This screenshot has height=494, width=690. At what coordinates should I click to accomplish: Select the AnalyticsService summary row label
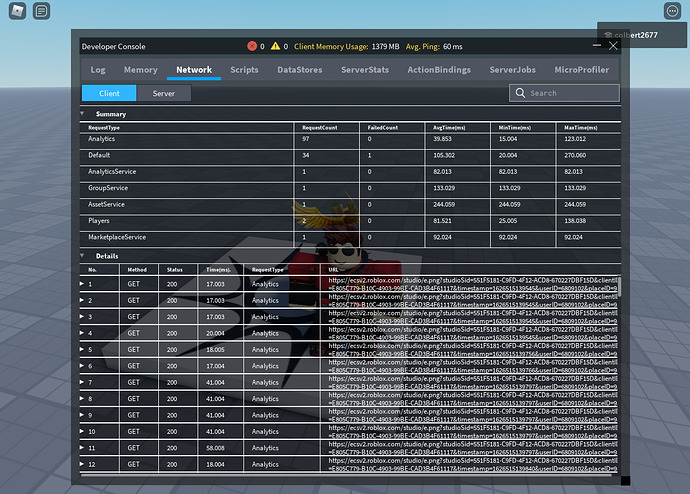tap(112, 172)
